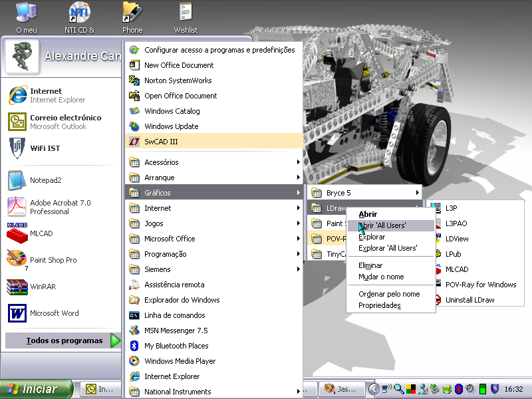Image resolution: width=532 pixels, height=399 pixels.
Task: Open Notepad2 from recent programs
Action: (x=61, y=180)
